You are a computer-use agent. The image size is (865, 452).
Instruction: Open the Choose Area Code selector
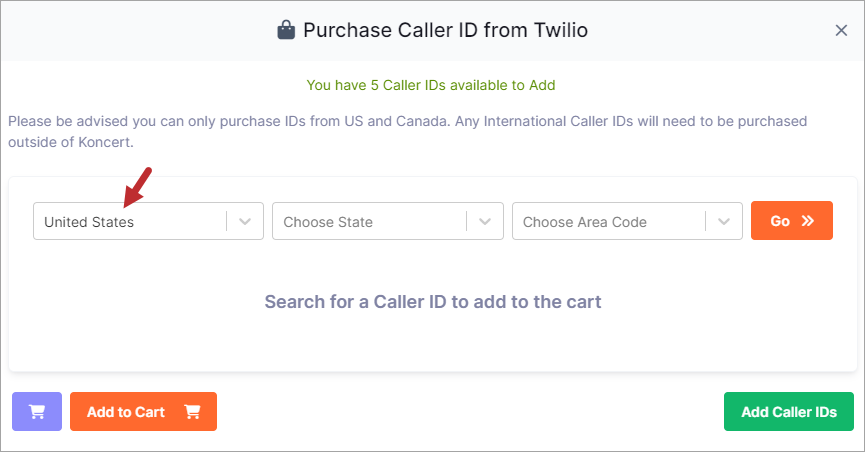pos(627,221)
